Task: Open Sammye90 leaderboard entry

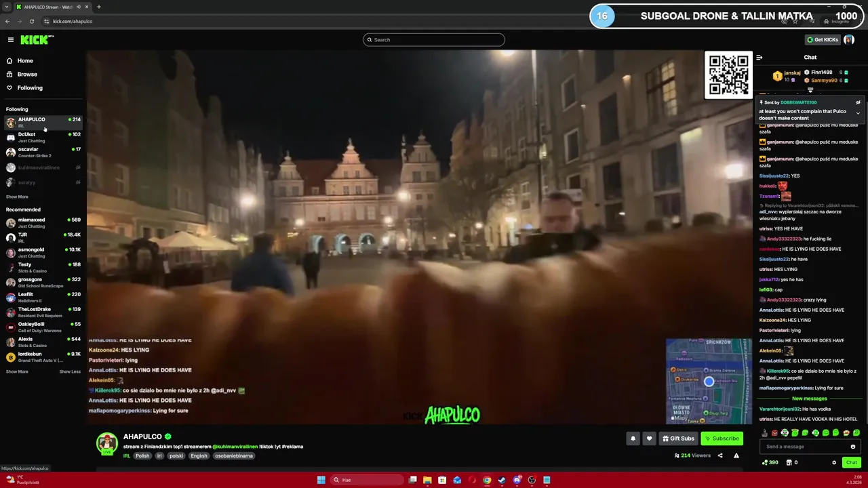Action: pos(826,81)
